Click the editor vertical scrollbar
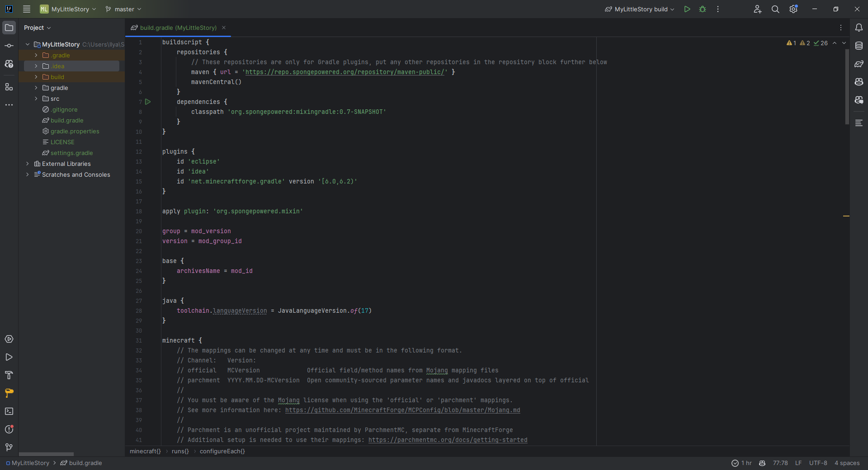The image size is (868, 470). coord(847,86)
